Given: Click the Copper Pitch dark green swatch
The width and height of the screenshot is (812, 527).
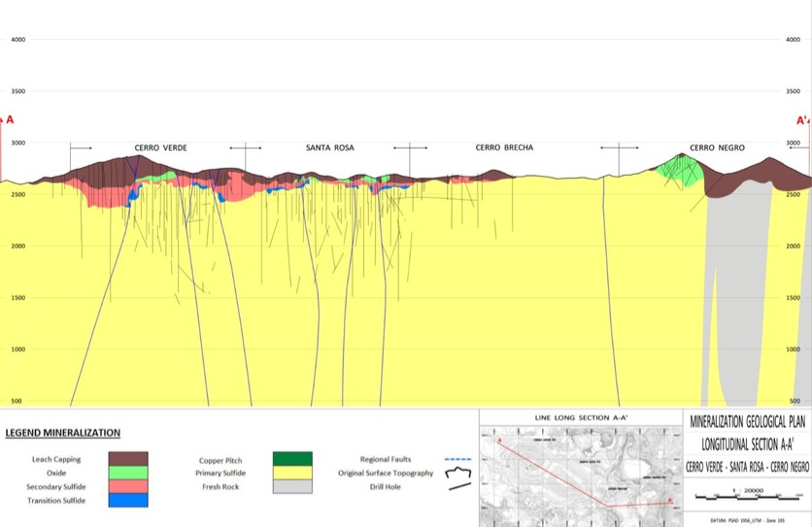Looking at the screenshot, I should 291,459.
